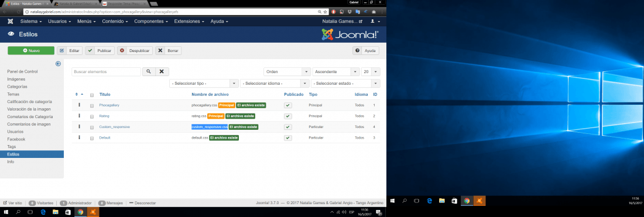
Task: Toggle published status of Rating
Action: (288, 116)
